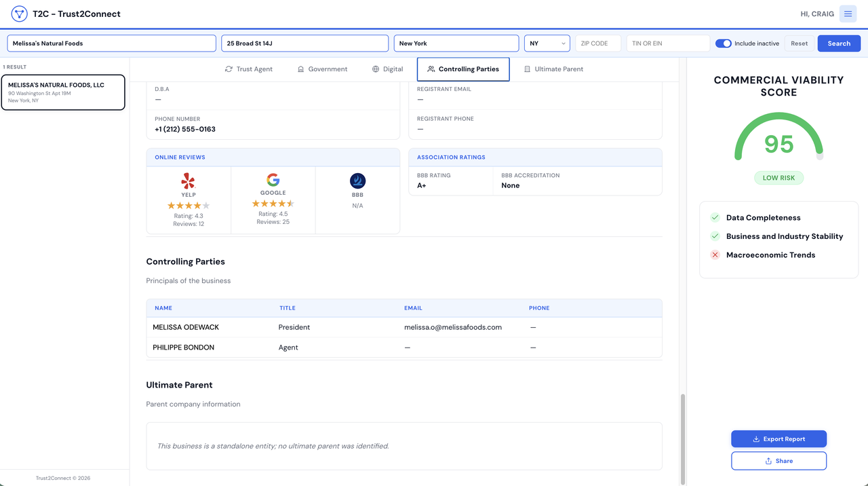Click the NAME column header
The height and width of the screenshot is (486, 868).
(x=163, y=308)
